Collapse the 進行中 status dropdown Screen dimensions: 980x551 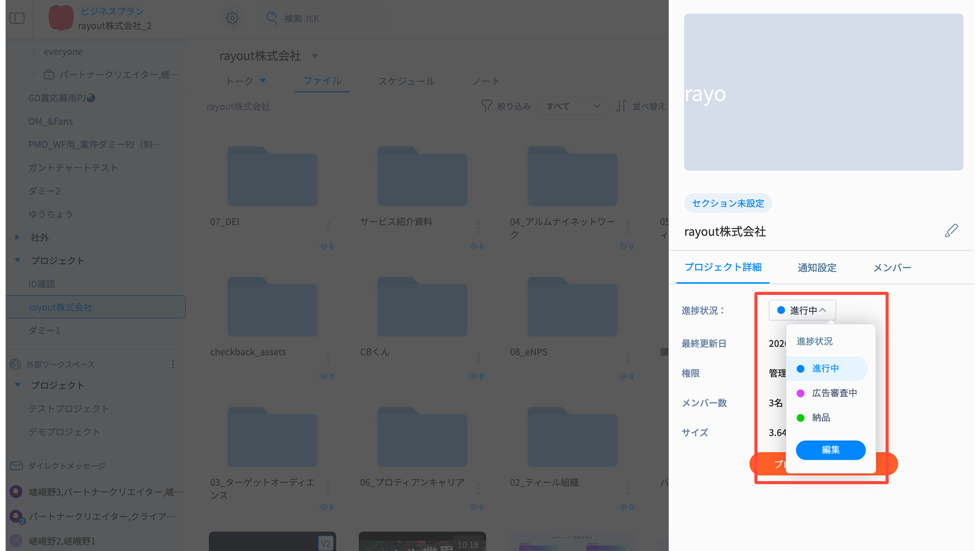point(802,310)
